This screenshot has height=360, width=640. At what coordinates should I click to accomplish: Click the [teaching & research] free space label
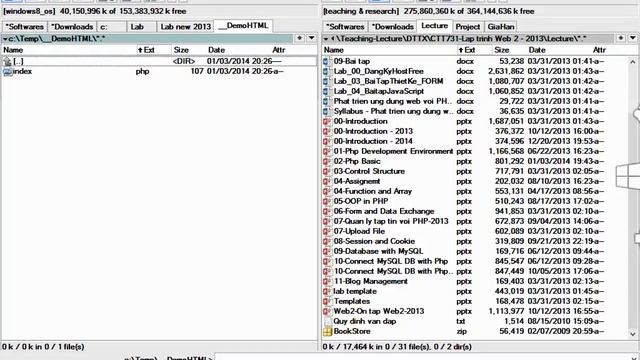click(x=429, y=11)
